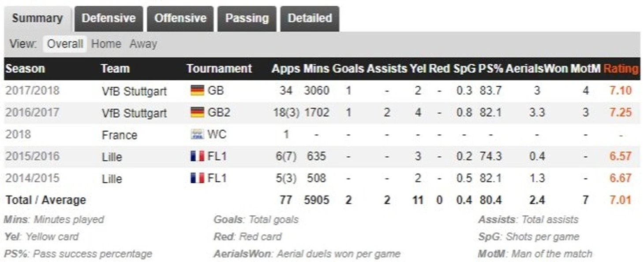Viewport: 644px width, 262px height.
Task: Click the German flag icon in the GB row
Action: tap(197, 91)
